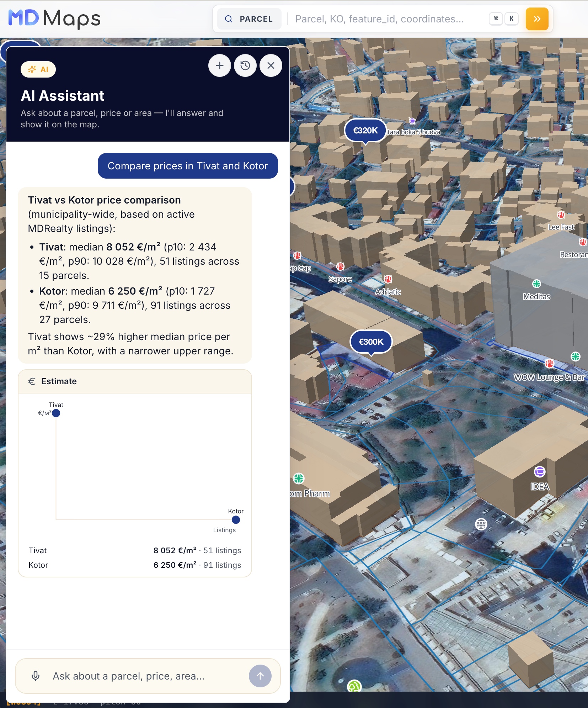Click the 'Tivat vs Kotor price comparison' heading
588x708 pixels.
[x=104, y=200]
